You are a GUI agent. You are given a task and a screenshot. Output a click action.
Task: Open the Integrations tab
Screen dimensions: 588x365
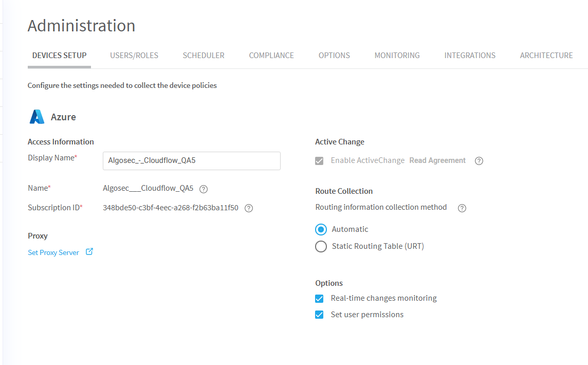pyautogui.click(x=470, y=56)
